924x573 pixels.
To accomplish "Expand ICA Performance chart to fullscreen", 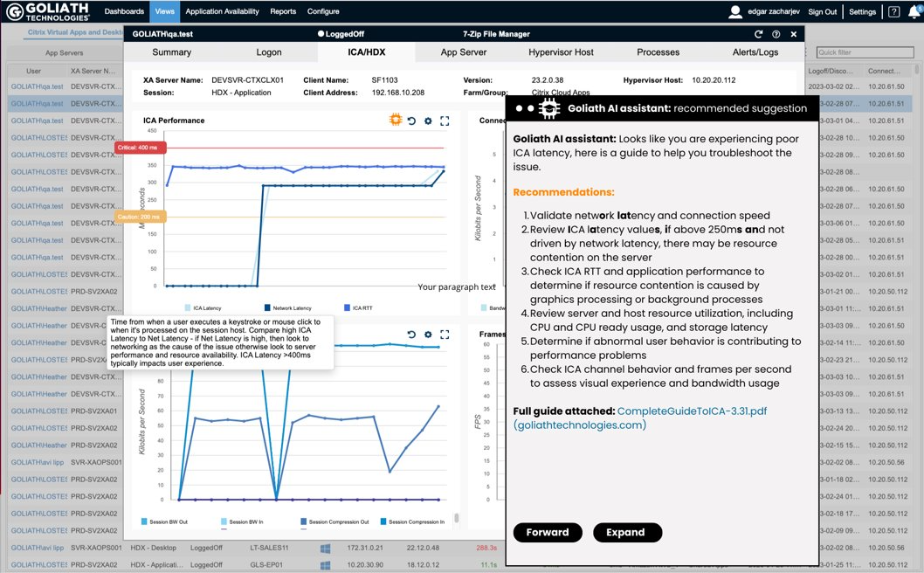I will (x=445, y=121).
